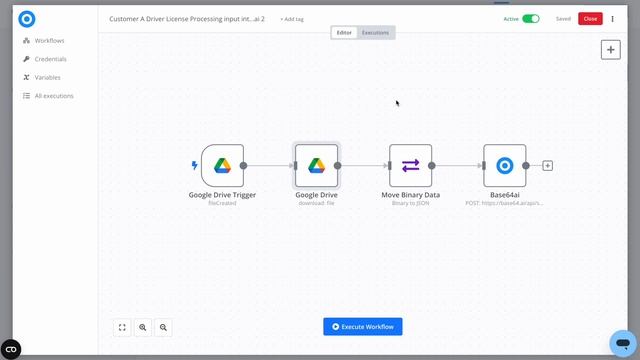The height and width of the screenshot is (360, 640).
Task: Open the chat support bubble
Action: click(x=623, y=343)
